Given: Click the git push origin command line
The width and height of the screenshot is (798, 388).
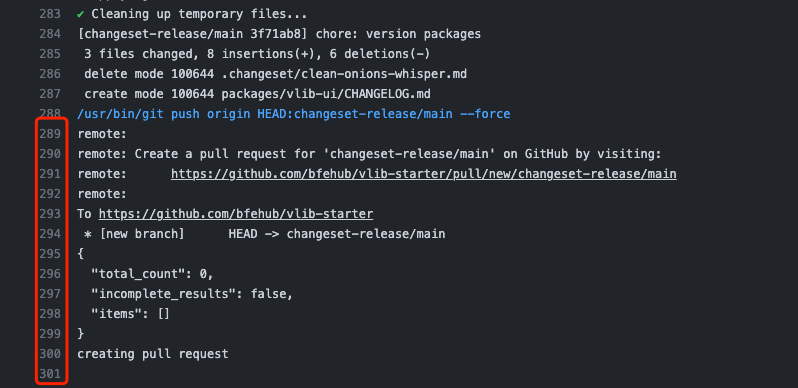Looking at the screenshot, I should tap(294, 114).
